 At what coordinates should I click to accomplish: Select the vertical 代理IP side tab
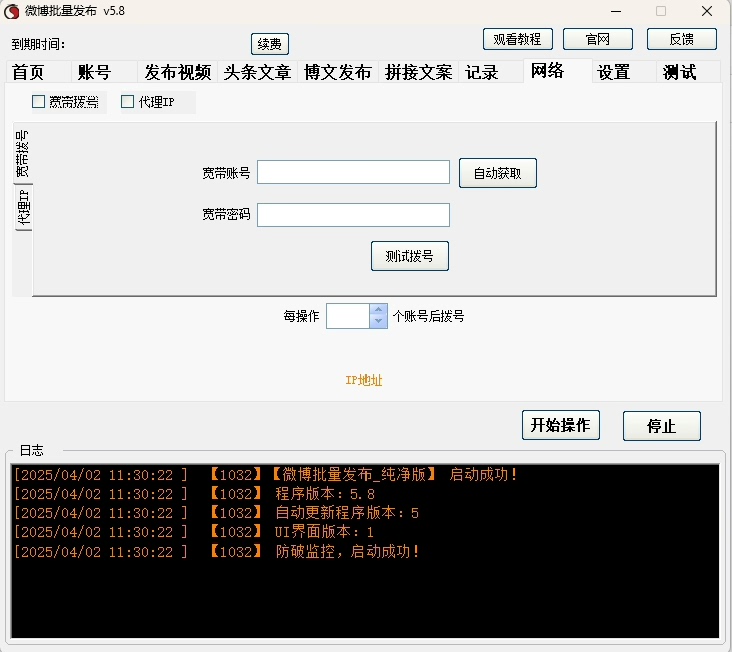tap(23, 208)
